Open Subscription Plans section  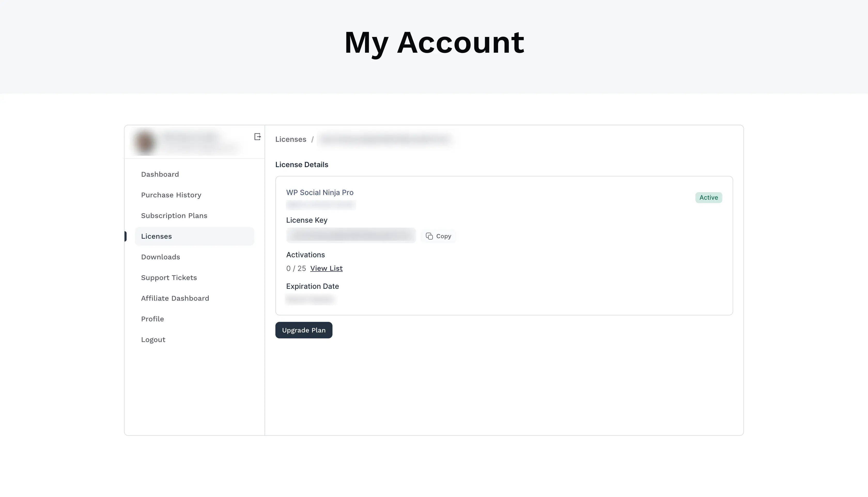tap(174, 216)
